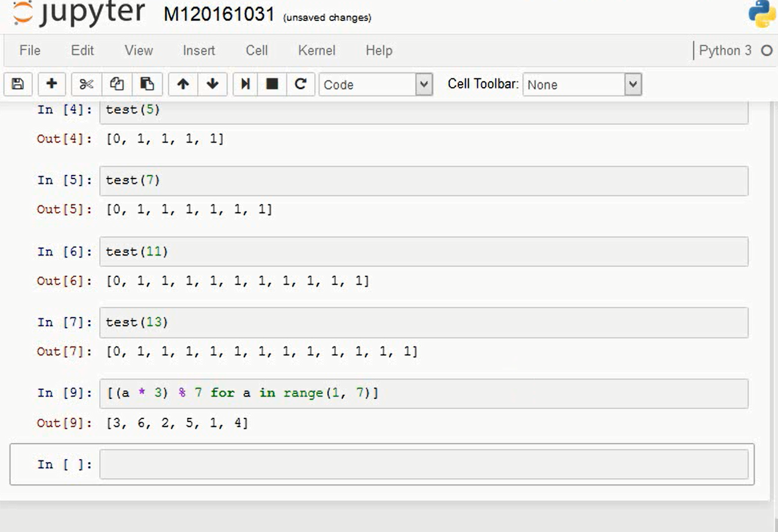Run cell and select below icon

pyautogui.click(x=245, y=84)
